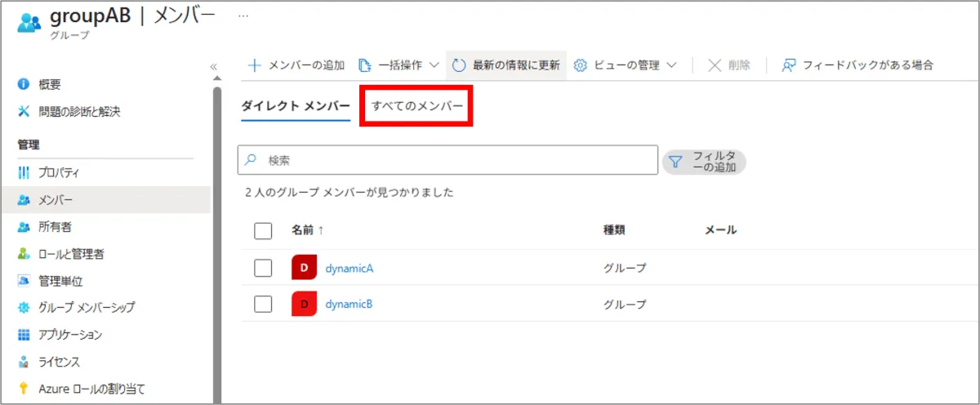
Task: Click the フィードバックがある場合 button
Action: point(857,65)
